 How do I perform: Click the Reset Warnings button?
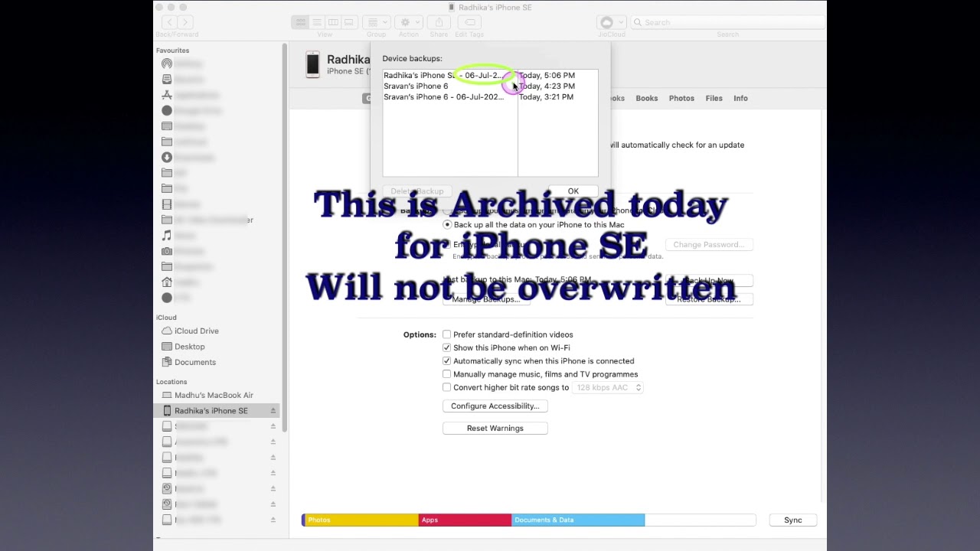pos(495,429)
